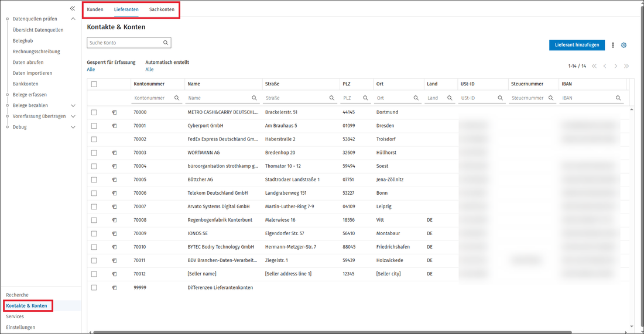
Task: Open Recherche in sidebar
Action: pos(17,295)
